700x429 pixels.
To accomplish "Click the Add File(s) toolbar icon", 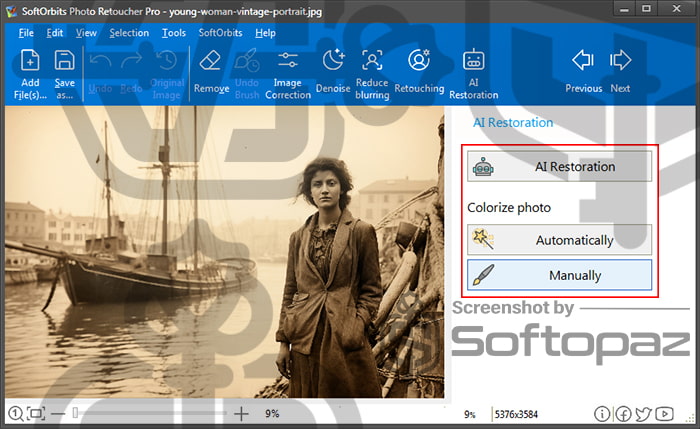I will pyautogui.click(x=30, y=60).
